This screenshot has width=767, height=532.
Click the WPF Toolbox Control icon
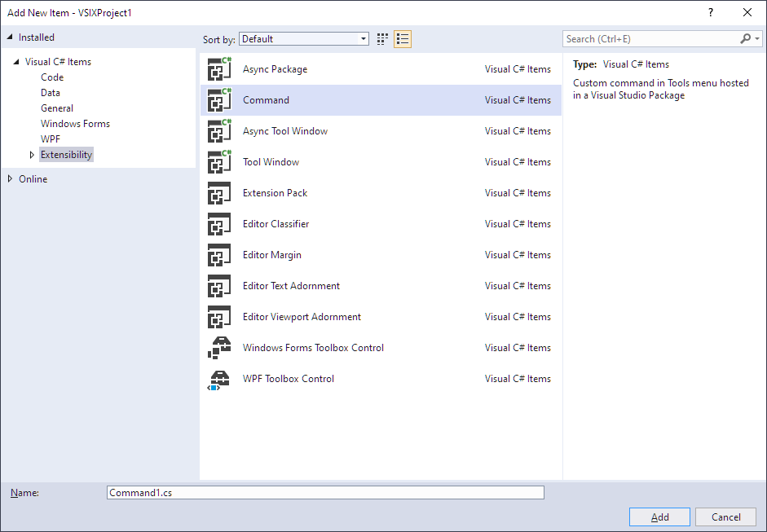(x=219, y=379)
